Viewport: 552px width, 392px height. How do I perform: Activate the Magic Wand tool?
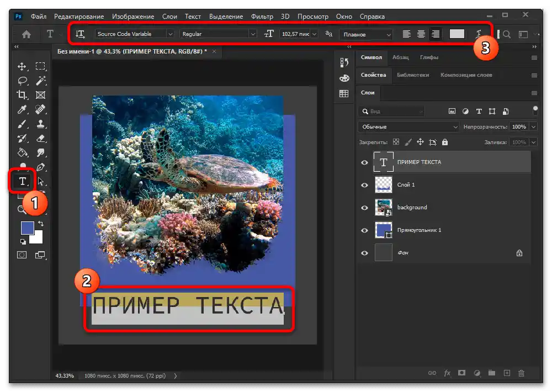click(x=40, y=81)
